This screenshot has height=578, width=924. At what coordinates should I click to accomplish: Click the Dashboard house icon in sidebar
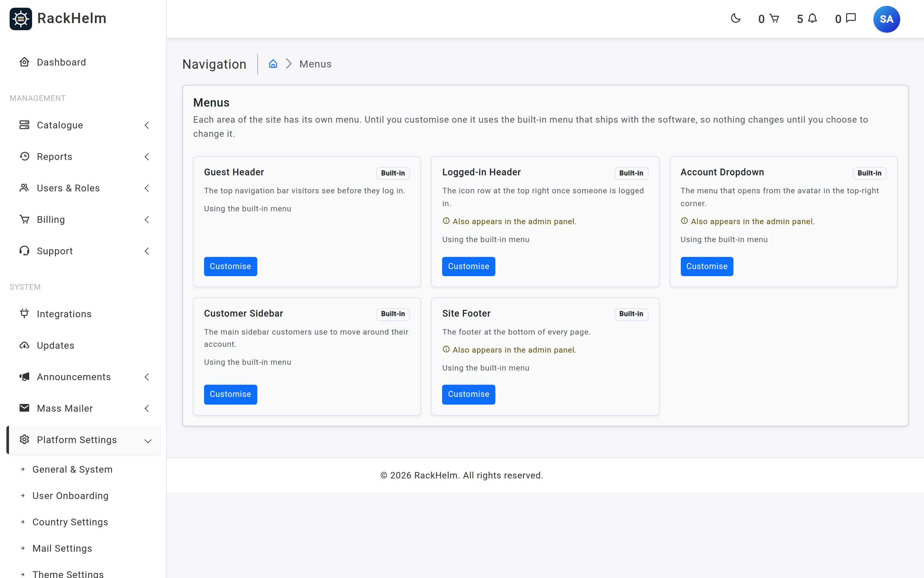coord(24,62)
